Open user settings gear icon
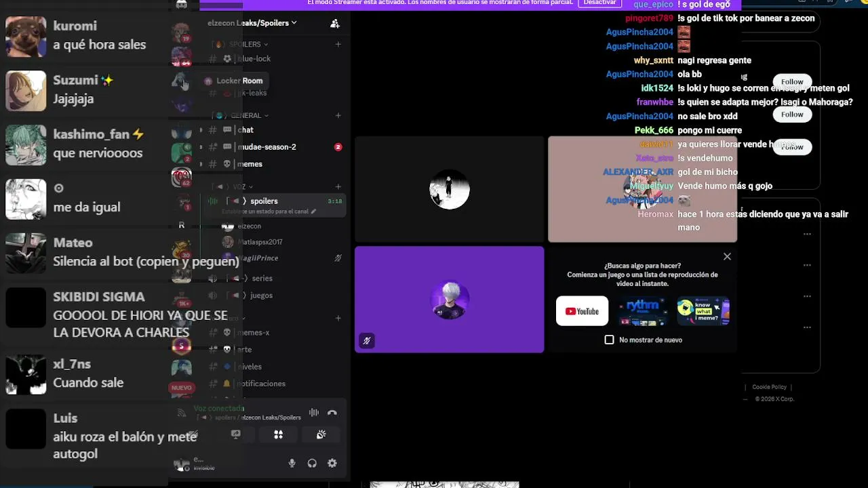 coord(332,464)
